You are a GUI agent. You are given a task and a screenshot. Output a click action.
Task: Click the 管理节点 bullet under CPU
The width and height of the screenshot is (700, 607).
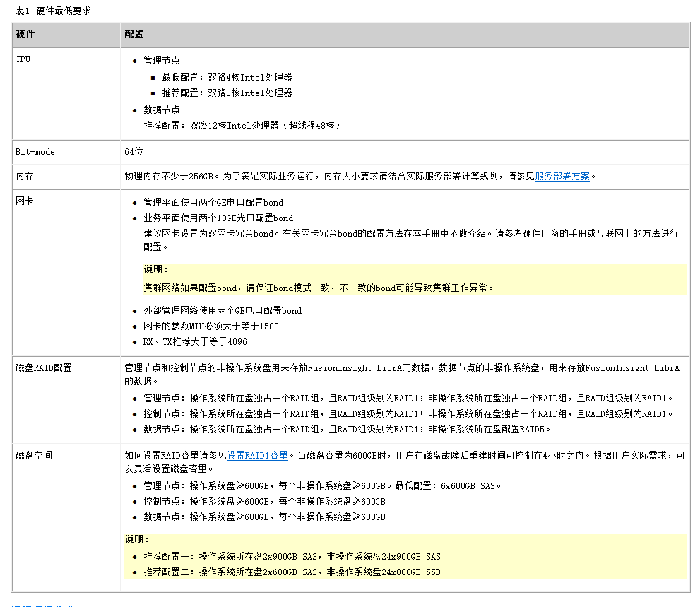pyautogui.click(x=162, y=60)
